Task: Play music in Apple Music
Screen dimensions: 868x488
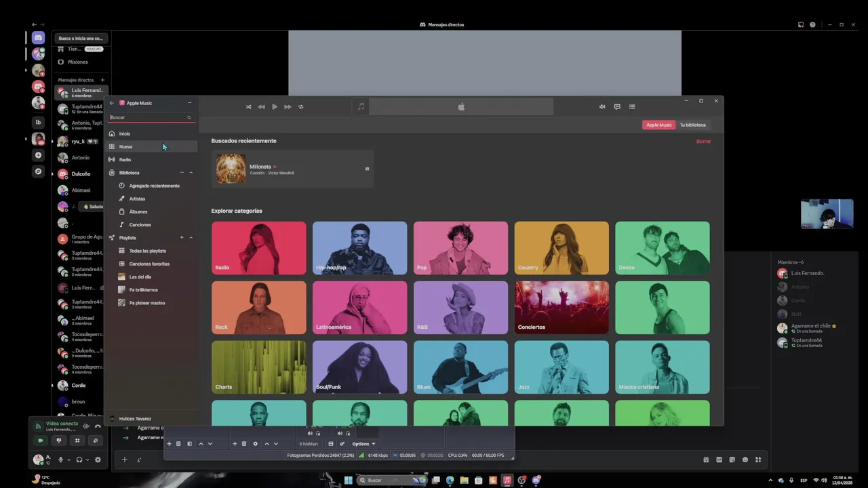Action: 274,106
